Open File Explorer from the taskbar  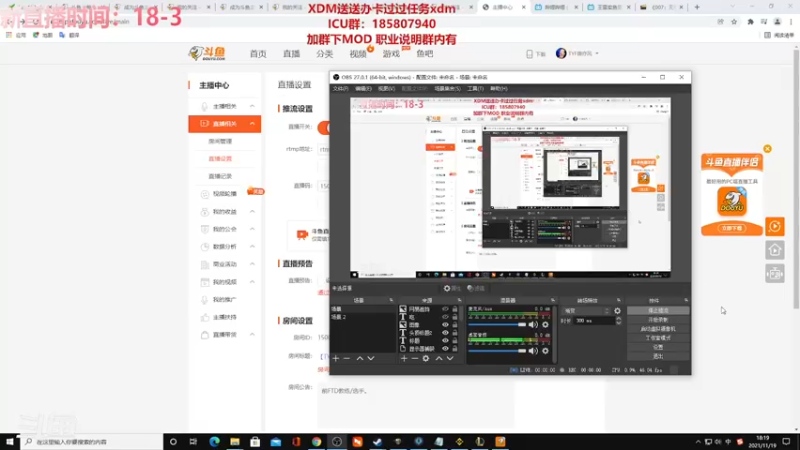(235, 442)
